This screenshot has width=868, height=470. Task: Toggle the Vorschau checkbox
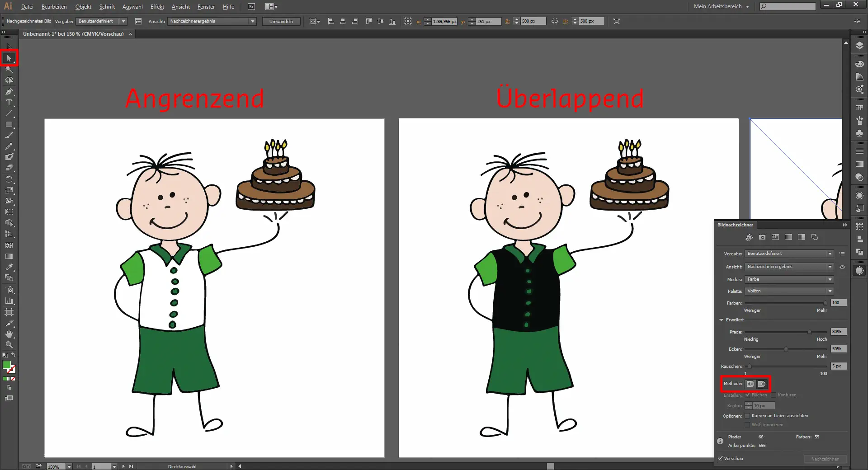tap(721, 458)
